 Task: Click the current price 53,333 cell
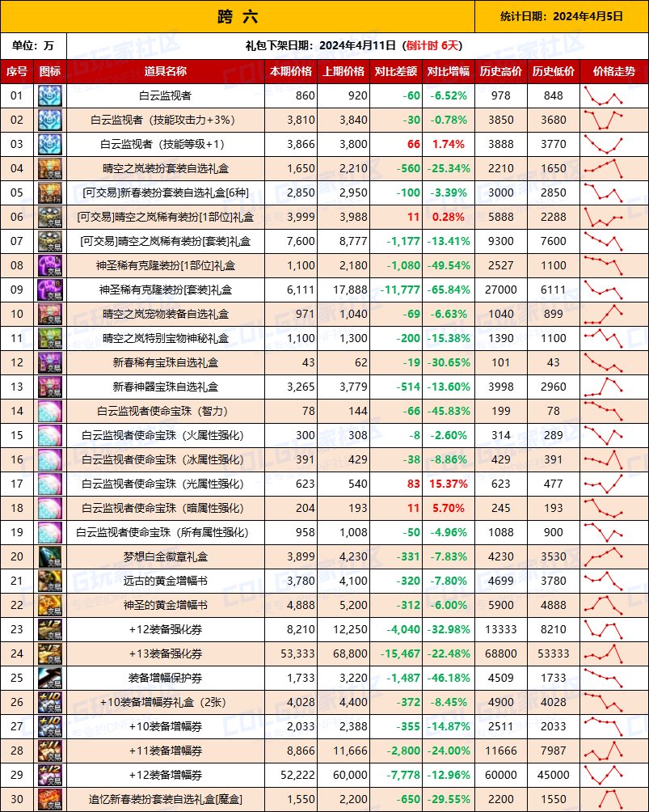(x=291, y=653)
